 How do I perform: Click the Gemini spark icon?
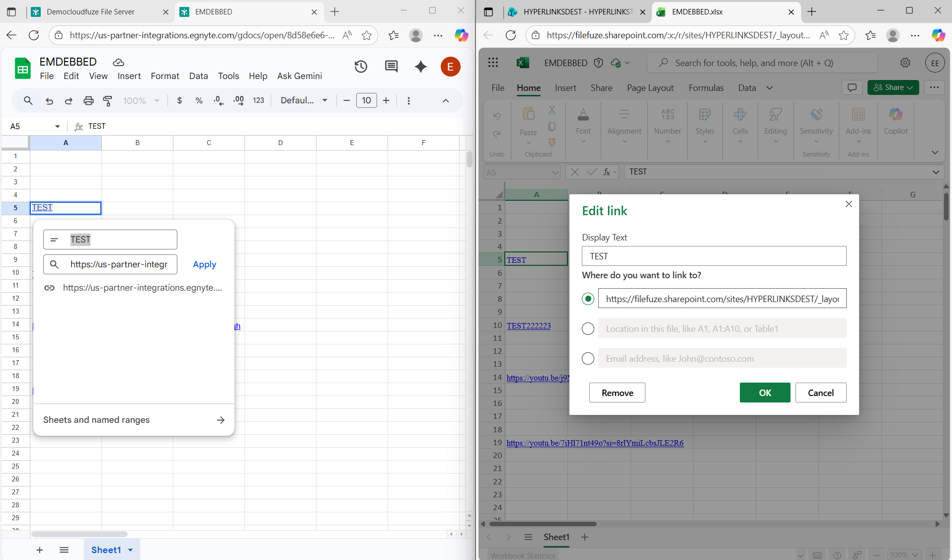pyautogui.click(x=420, y=66)
